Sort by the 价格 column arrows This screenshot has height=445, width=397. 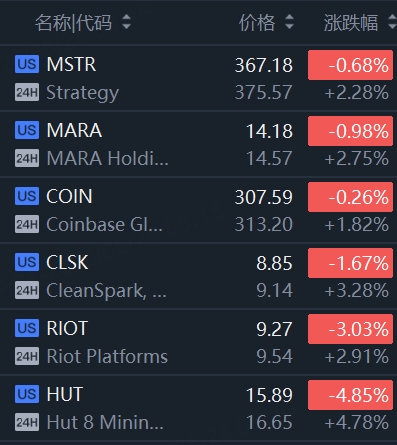pos(289,22)
